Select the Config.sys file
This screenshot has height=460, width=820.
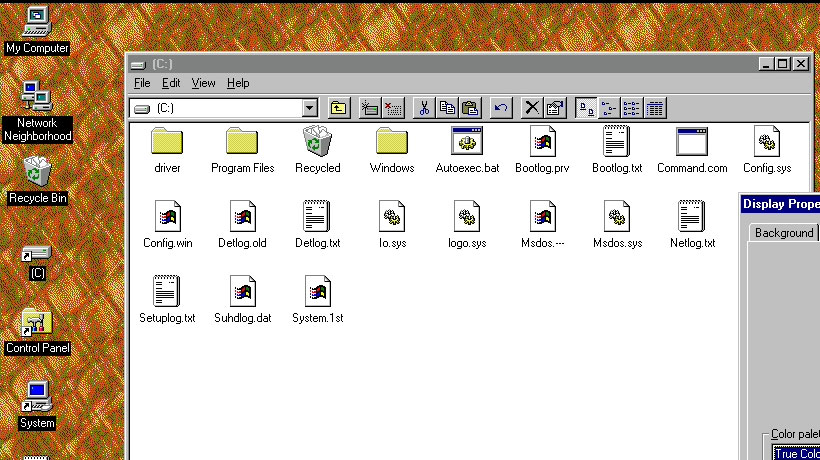[x=767, y=151]
